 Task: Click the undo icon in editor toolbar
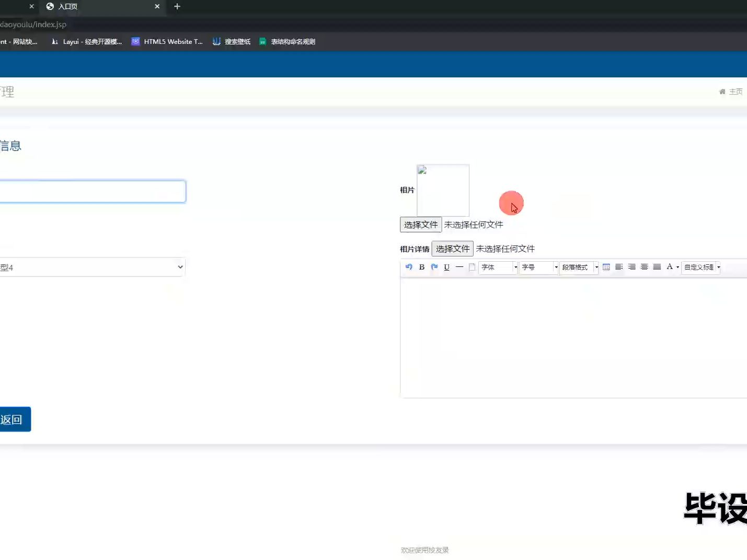(409, 267)
